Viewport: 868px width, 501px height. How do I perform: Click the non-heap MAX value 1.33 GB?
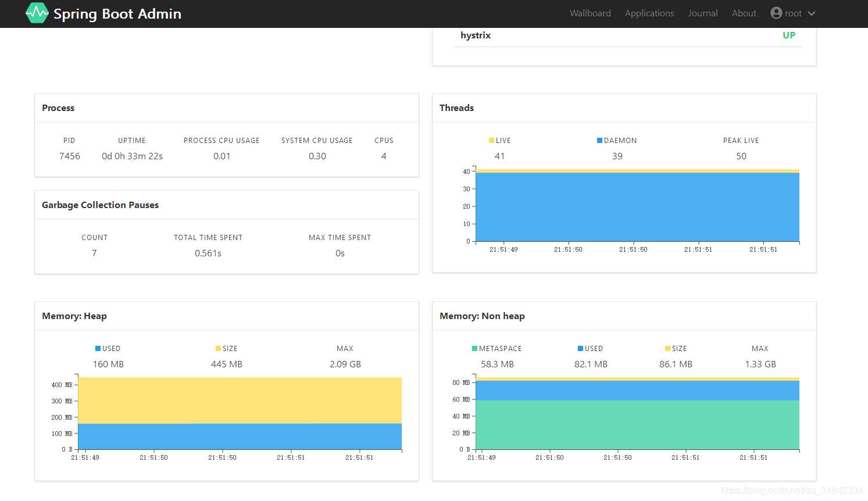[760, 364]
